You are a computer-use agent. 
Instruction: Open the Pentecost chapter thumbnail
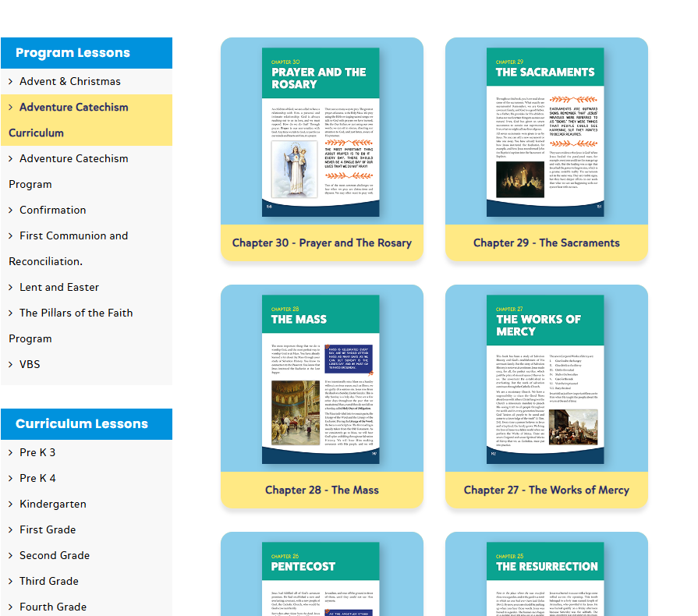pos(321,577)
